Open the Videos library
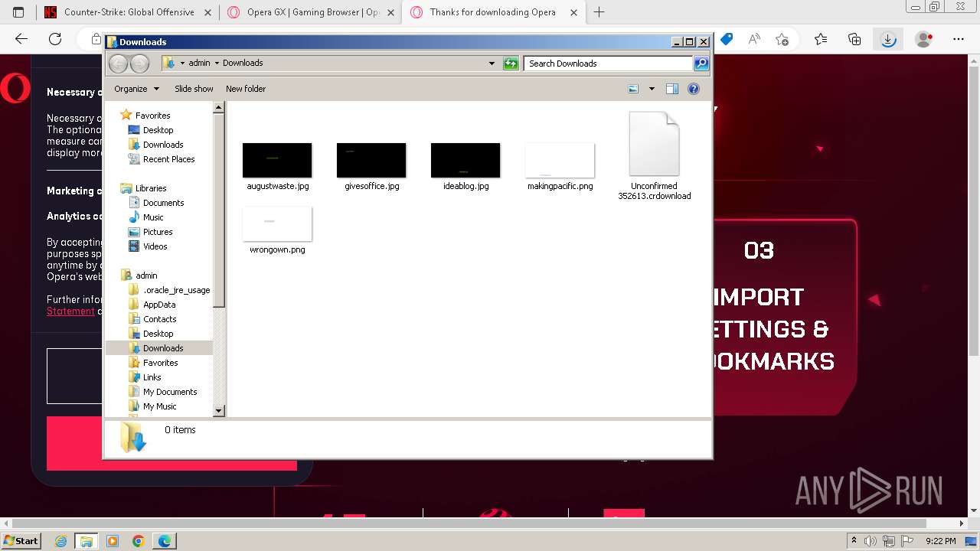This screenshot has width=980, height=551. 155,246
